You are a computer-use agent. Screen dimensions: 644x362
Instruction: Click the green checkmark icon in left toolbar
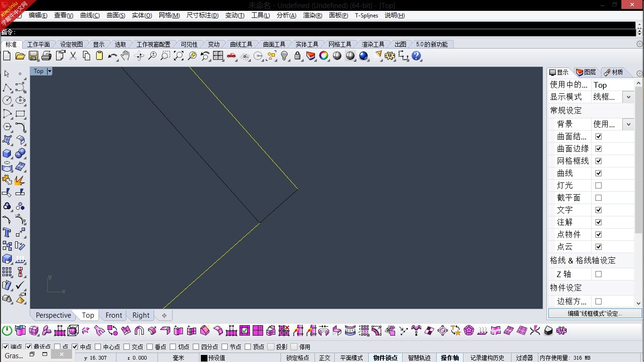pyautogui.click(x=20, y=286)
